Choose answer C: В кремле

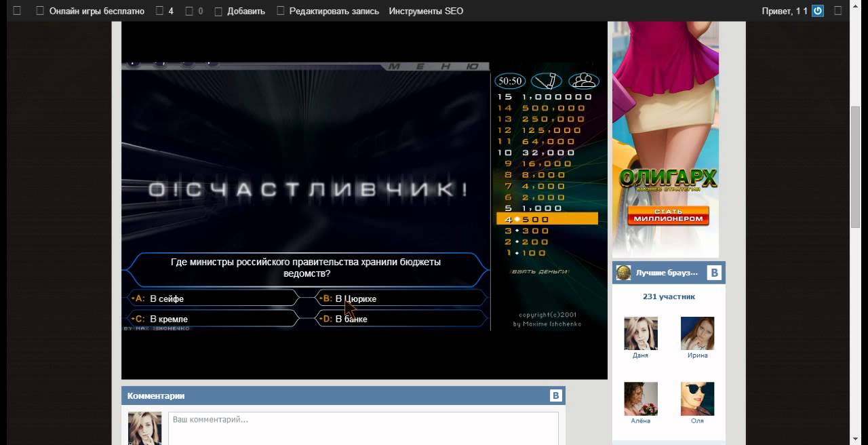[x=214, y=319]
